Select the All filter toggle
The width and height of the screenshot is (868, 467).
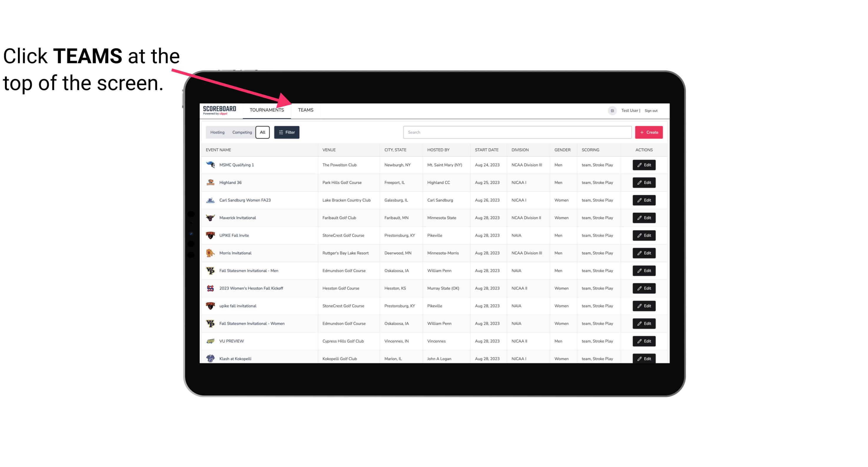pos(262,132)
